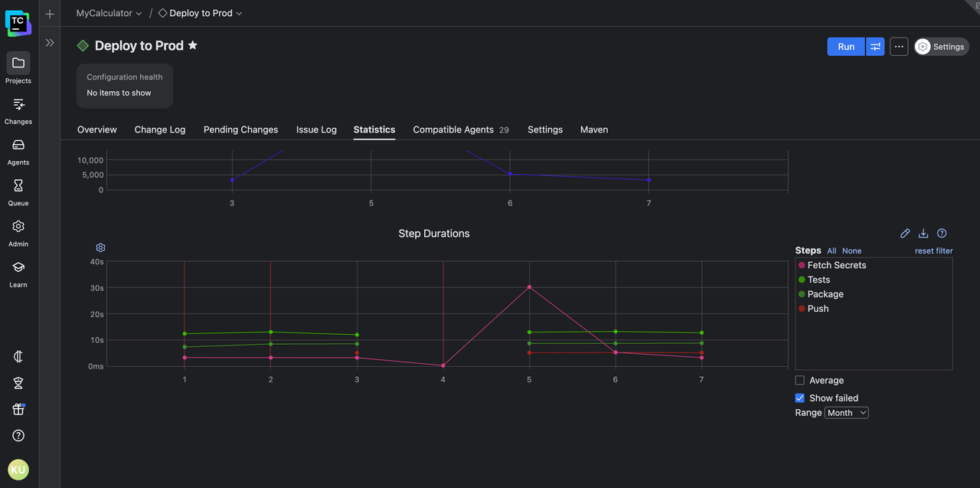
Task: Uncheck the Show failed checkbox
Action: pyautogui.click(x=800, y=398)
